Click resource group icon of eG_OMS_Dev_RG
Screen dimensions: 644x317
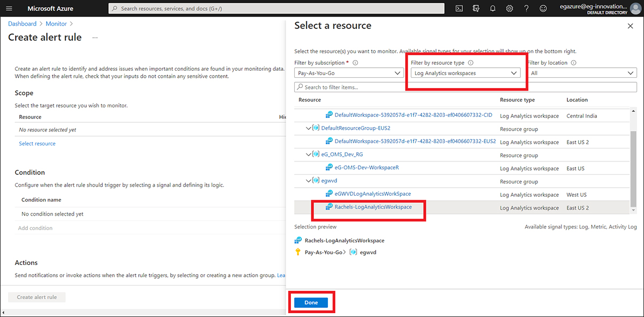click(x=316, y=154)
